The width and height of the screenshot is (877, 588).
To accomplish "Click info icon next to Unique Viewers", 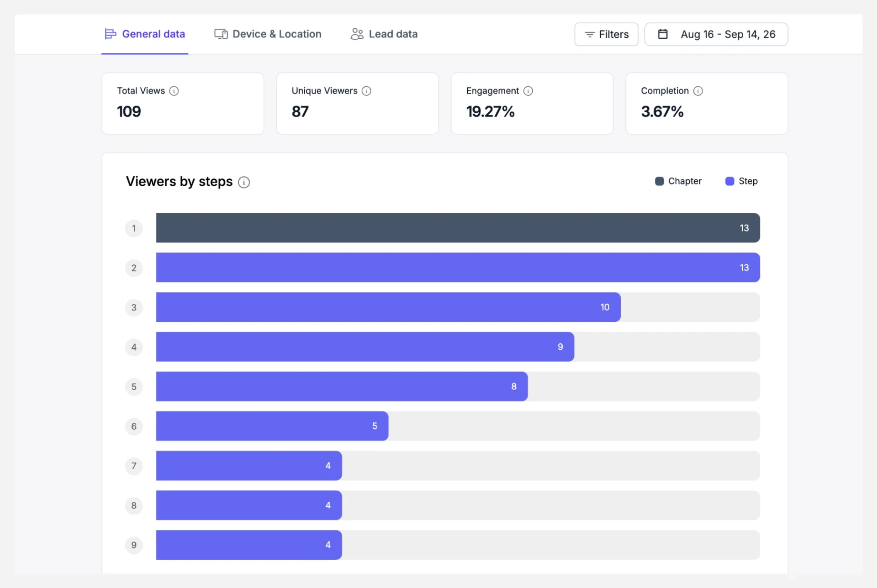I will pos(366,91).
